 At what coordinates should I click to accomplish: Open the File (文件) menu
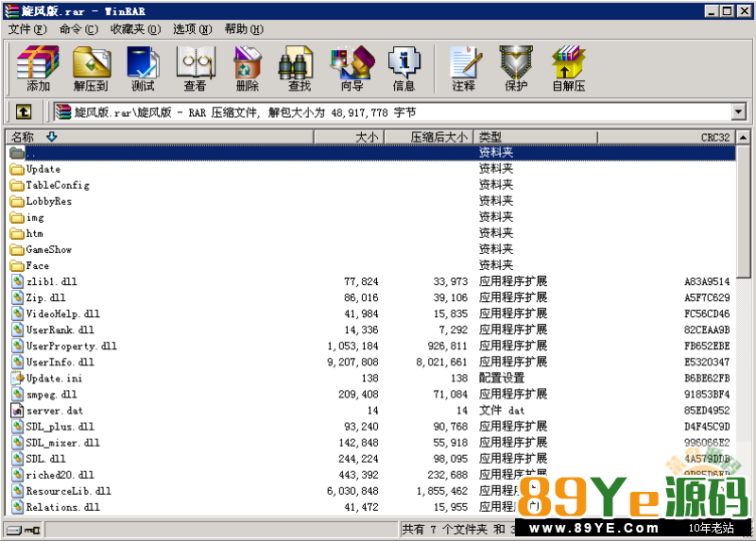(27, 29)
